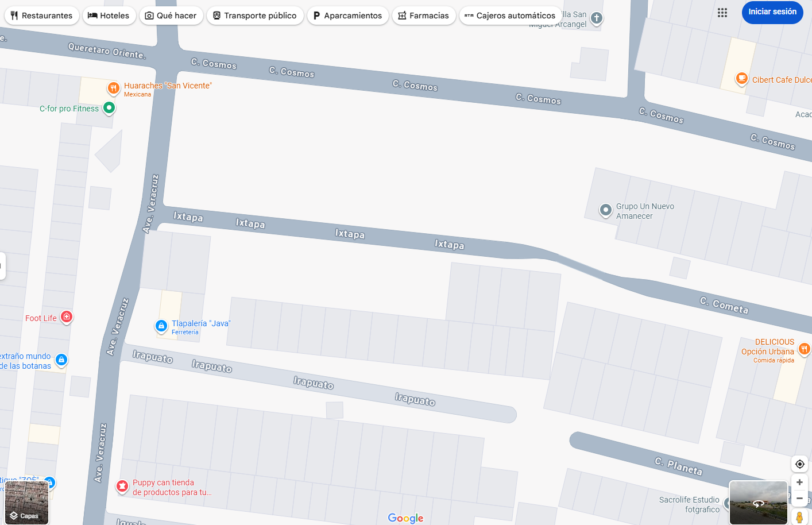Click Grupo Un Nuevo Amanecer marker
This screenshot has height=525, width=812.
pos(606,210)
